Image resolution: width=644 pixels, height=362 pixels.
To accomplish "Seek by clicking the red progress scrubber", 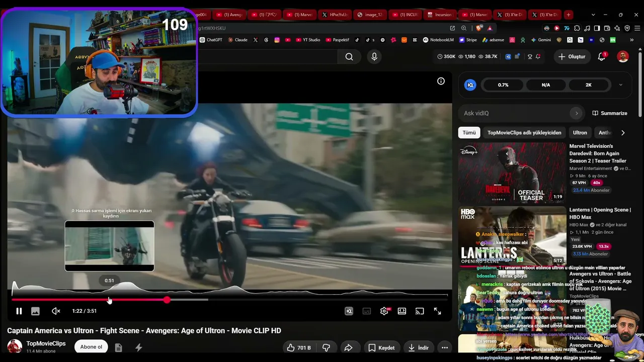I will pyautogui.click(x=167, y=300).
